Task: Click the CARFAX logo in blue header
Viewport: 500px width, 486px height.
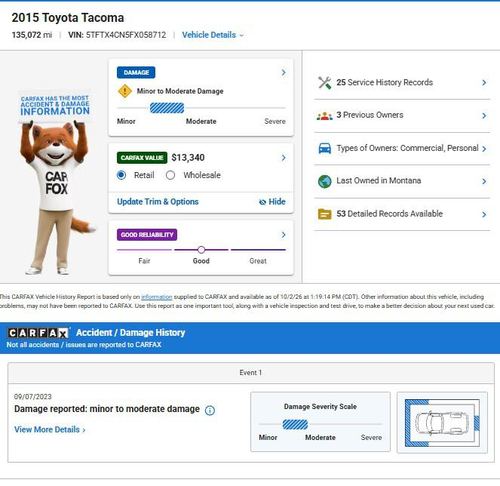Action: pos(38,333)
